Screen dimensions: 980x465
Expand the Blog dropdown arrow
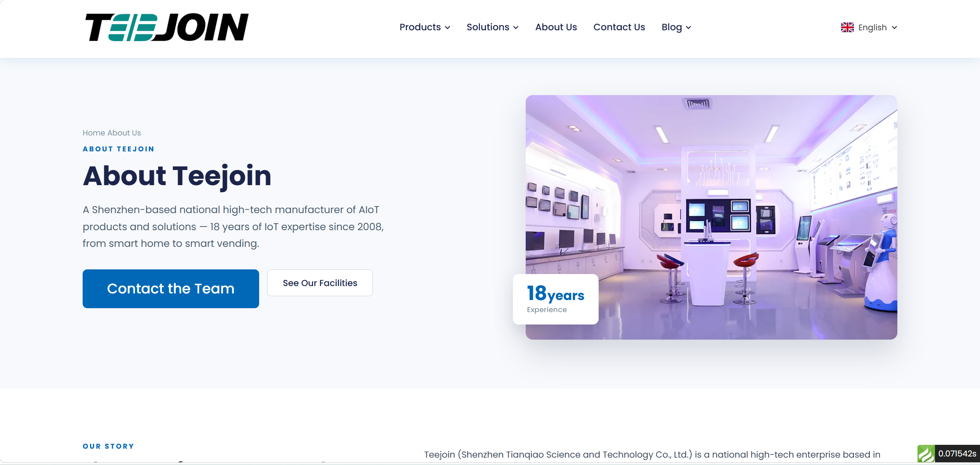pos(689,28)
